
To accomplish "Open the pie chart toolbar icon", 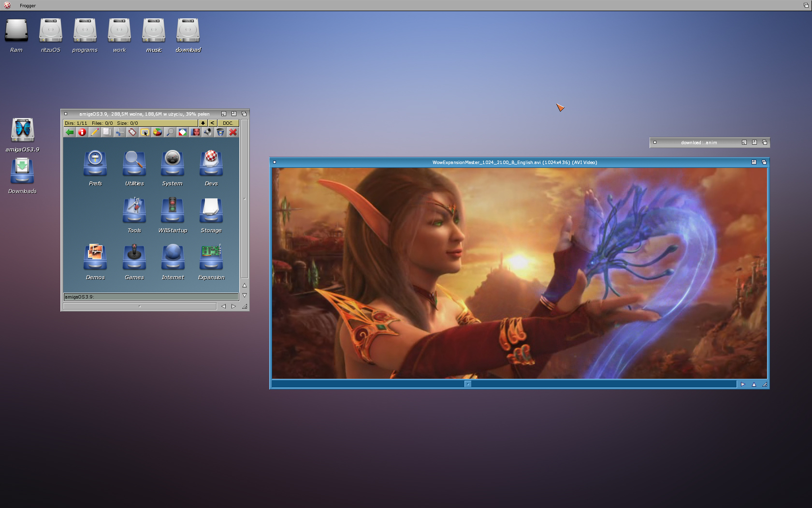I will tap(158, 132).
